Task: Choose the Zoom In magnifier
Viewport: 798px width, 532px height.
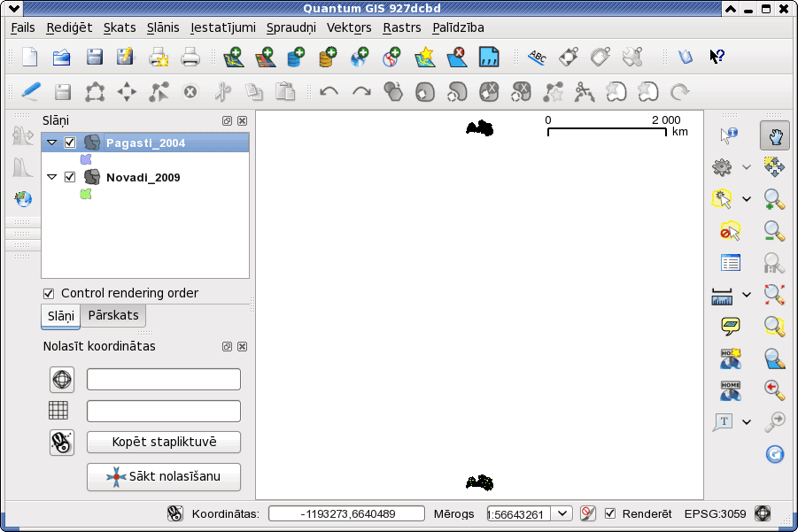Action: (x=774, y=199)
